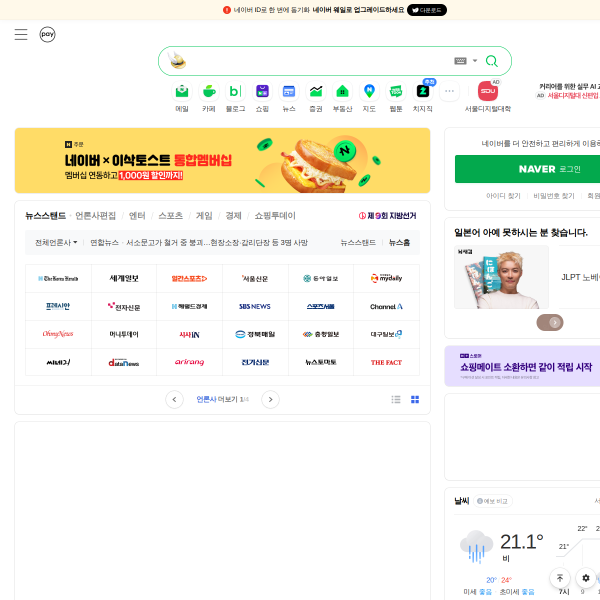Image resolution: width=600 pixels, height=600 pixels.
Task: Show more services with ellipsis icon
Action: [450, 91]
